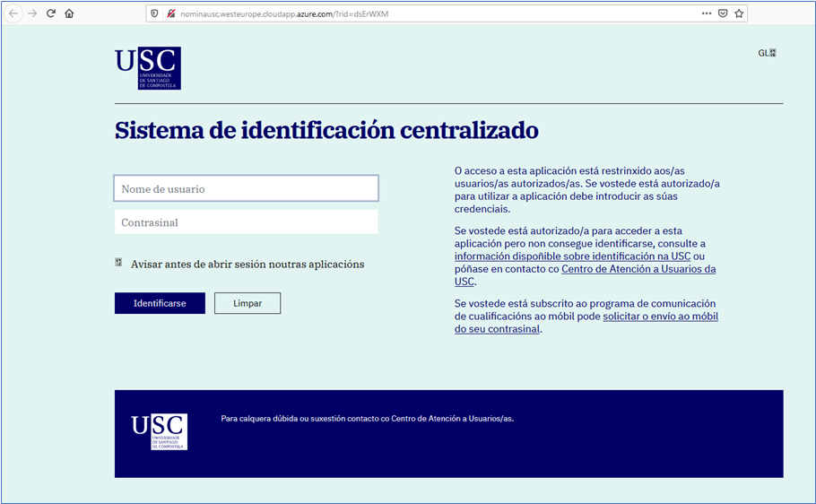Follow the Centro de Atención a Usuarios link

(638, 269)
